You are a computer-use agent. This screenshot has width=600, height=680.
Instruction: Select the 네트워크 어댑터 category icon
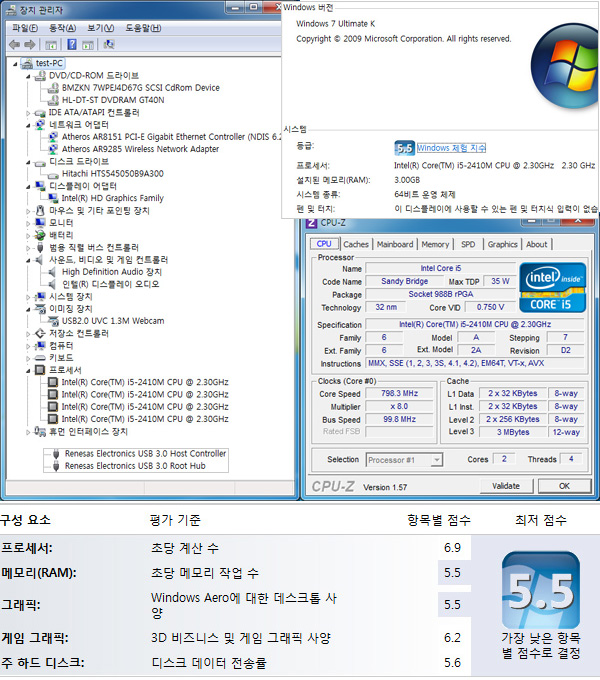40,125
